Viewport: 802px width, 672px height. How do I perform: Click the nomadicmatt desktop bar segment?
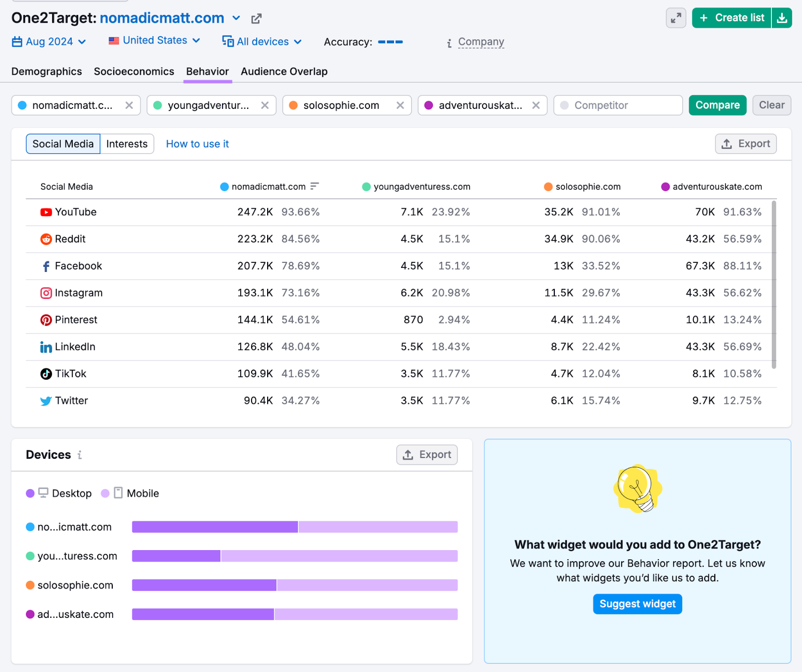click(x=215, y=527)
